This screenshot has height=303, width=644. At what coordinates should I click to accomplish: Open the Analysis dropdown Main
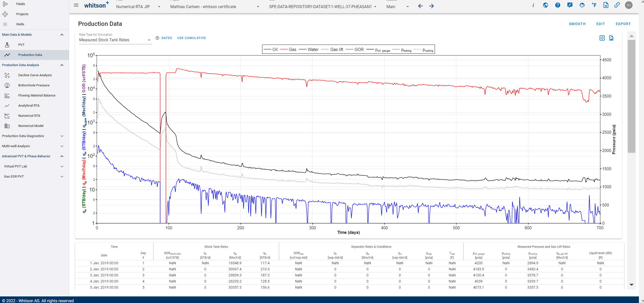click(398, 7)
